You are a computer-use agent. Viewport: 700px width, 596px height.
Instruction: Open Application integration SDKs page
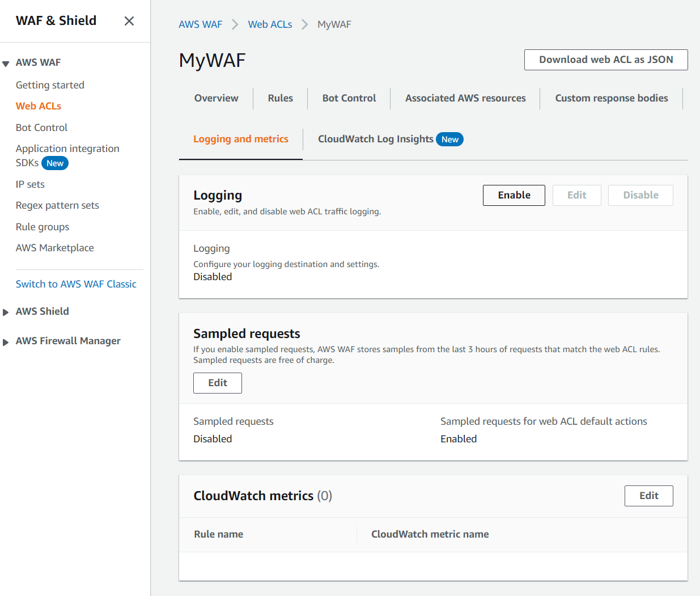click(x=67, y=155)
